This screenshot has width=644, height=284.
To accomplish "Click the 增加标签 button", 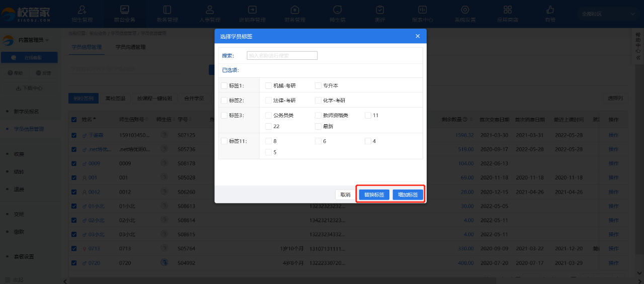I will pos(408,195).
